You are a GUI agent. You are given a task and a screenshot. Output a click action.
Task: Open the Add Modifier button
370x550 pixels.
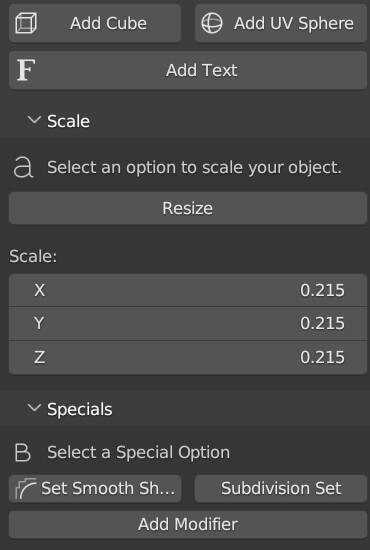(188, 524)
